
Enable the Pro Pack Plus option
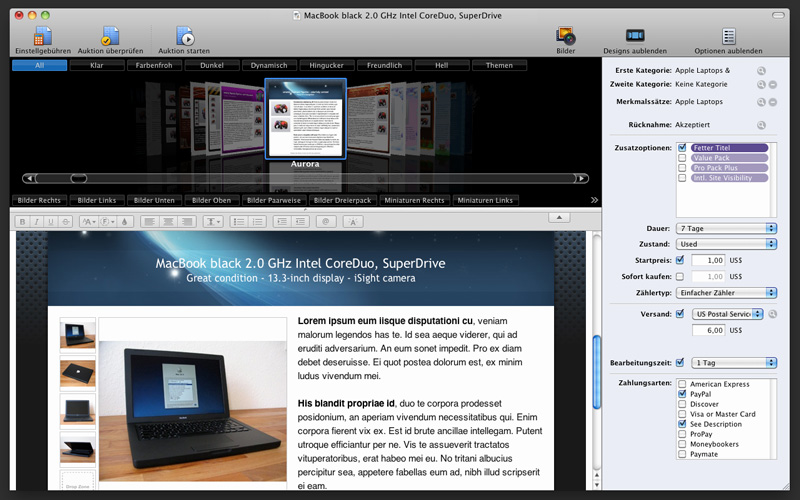(x=682, y=168)
